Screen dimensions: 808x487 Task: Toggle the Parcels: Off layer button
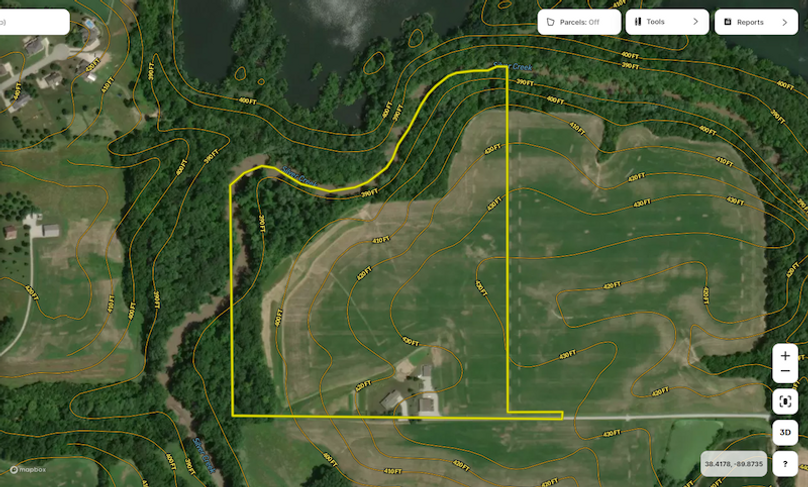coord(579,22)
